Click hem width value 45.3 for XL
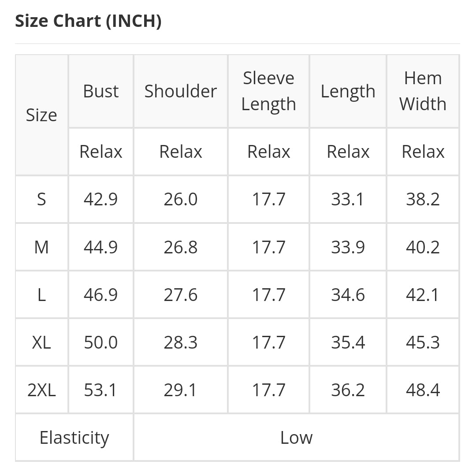Image resolution: width=476 pixels, height=472 pixels. tap(423, 342)
